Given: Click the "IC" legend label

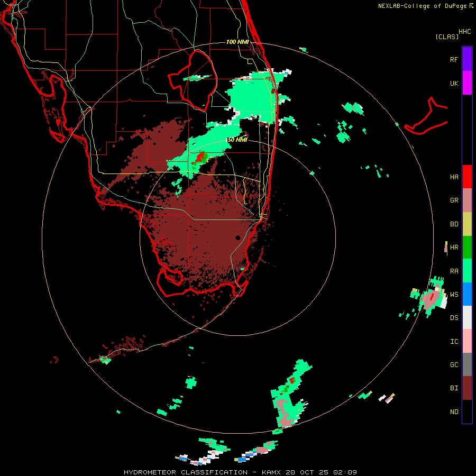Looking at the screenshot, I should [x=454, y=342].
